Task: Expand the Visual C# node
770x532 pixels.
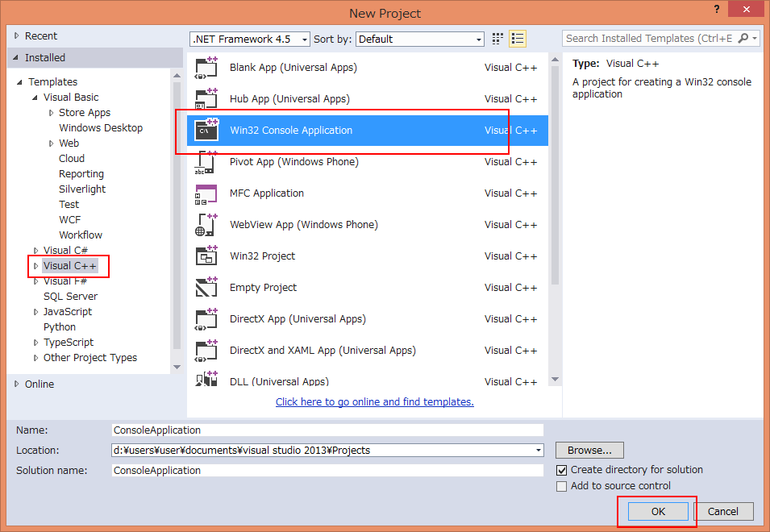Action: pos(35,251)
